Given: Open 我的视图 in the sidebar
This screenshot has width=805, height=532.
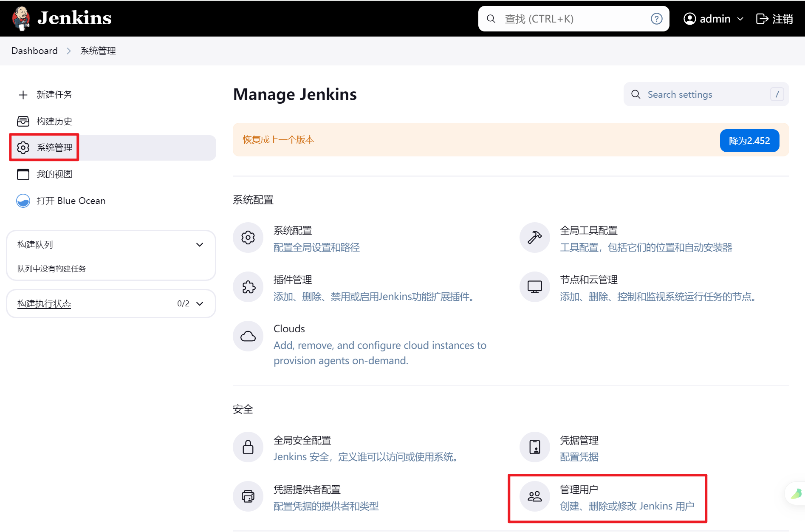Looking at the screenshot, I should [x=54, y=174].
